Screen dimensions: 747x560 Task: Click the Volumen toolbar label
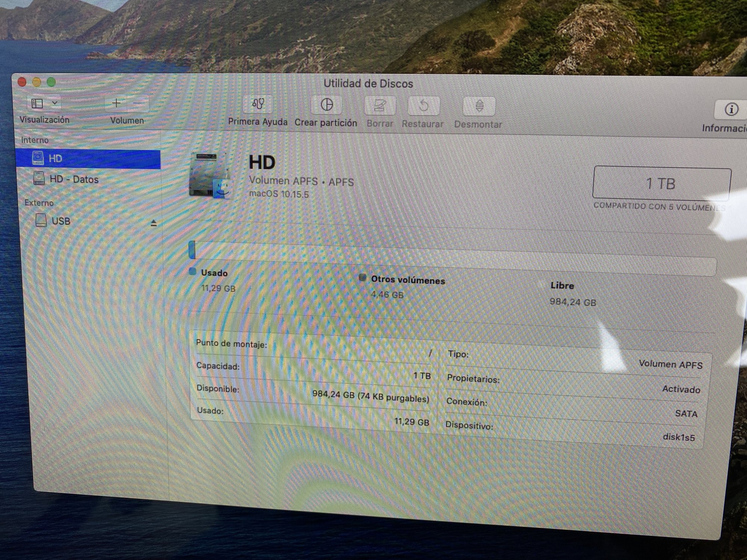pyautogui.click(x=127, y=121)
